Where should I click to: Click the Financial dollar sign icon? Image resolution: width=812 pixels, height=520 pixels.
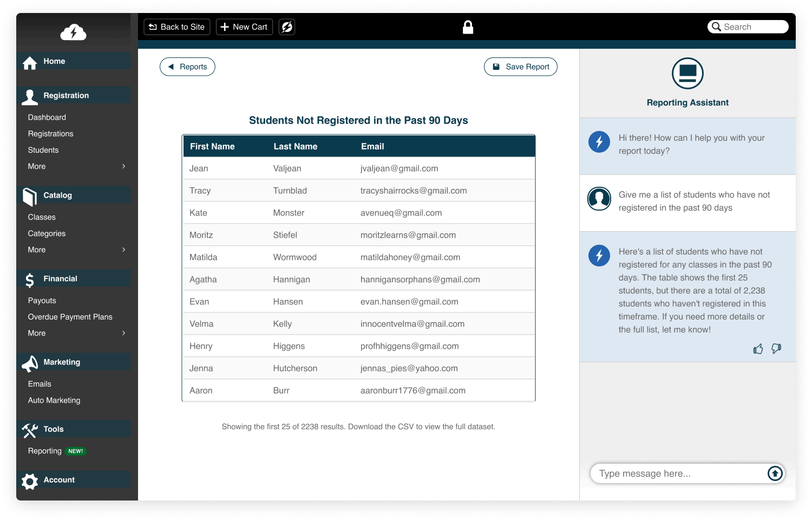pos(30,280)
